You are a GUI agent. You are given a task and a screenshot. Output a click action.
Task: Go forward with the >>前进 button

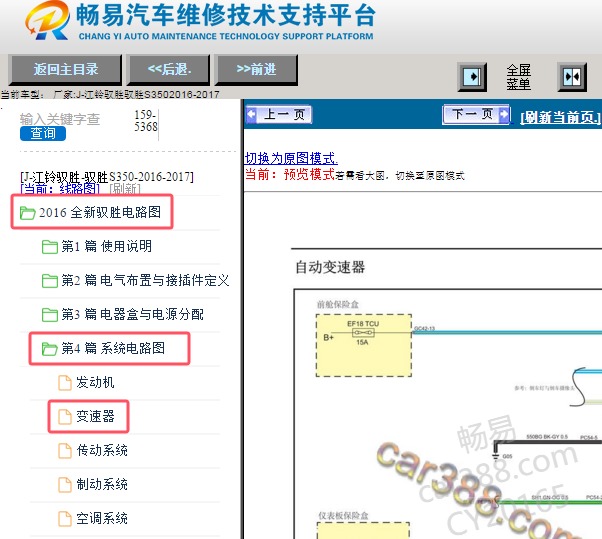point(256,69)
